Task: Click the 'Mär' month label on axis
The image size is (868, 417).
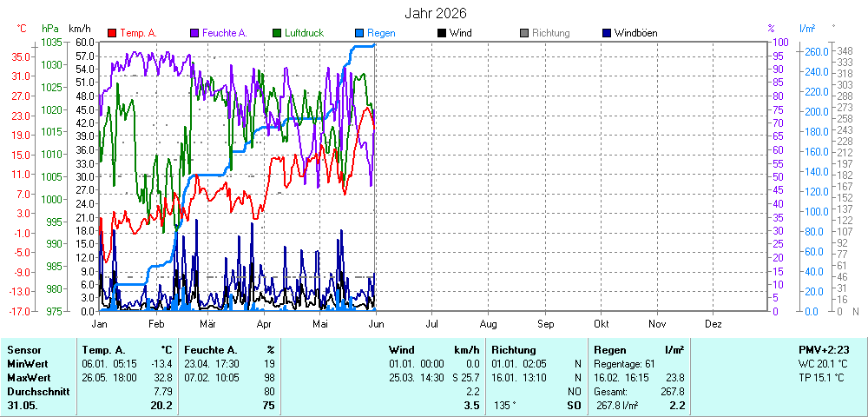Action: pos(207,323)
